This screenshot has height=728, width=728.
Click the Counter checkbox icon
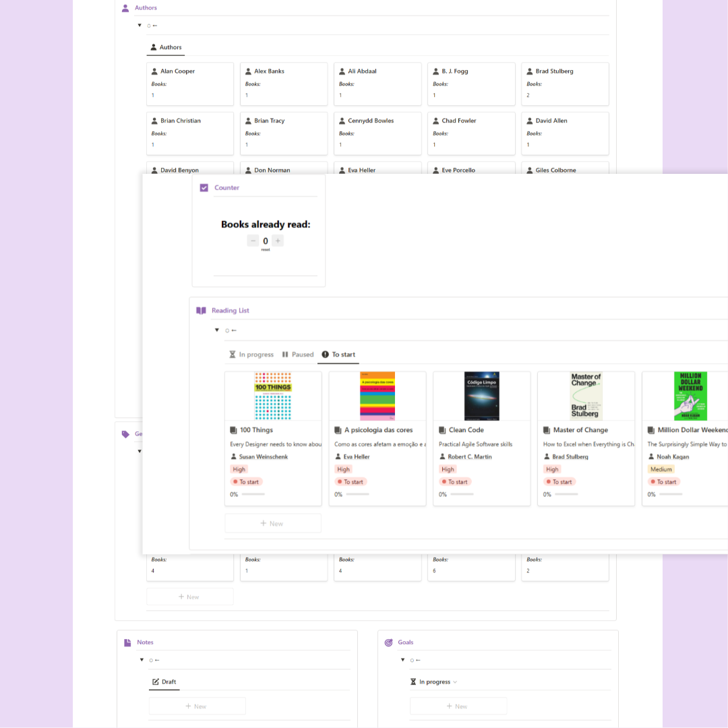point(204,187)
